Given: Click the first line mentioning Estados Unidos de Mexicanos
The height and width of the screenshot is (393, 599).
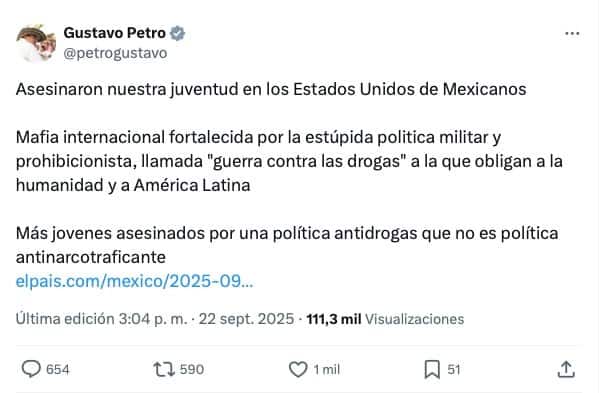Looking at the screenshot, I should pyautogui.click(x=271, y=90).
